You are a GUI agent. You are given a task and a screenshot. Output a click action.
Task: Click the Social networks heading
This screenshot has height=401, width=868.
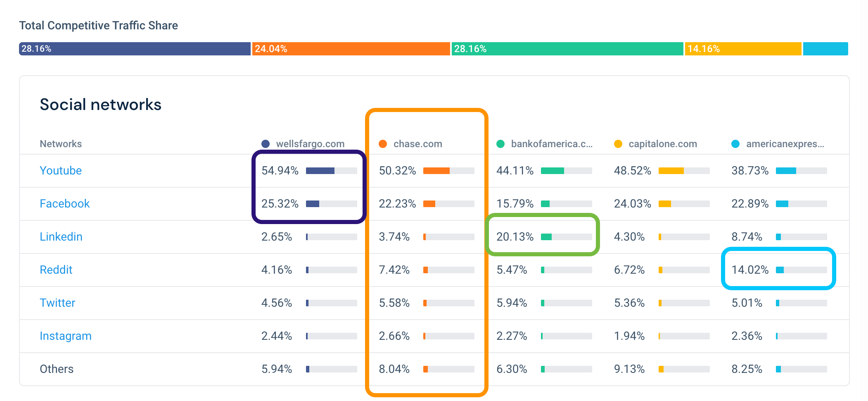[x=100, y=105]
